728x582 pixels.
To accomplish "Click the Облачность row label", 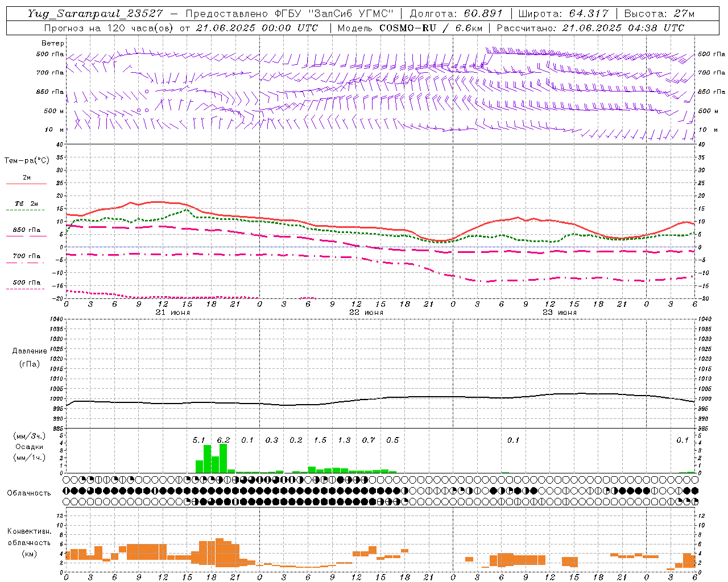I will pyautogui.click(x=29, y=493).
